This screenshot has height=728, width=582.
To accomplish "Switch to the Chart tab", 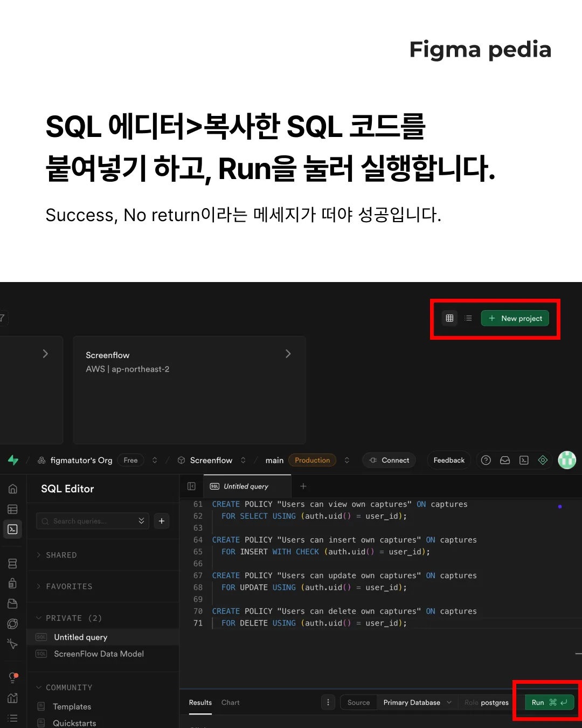I will click(x=230, y=703).
